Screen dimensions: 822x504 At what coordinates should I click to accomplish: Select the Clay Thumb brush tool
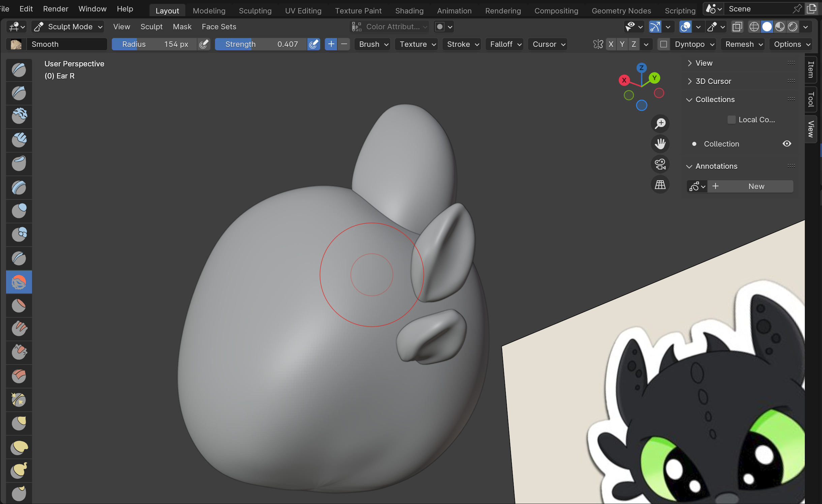[x=19, y=164]
